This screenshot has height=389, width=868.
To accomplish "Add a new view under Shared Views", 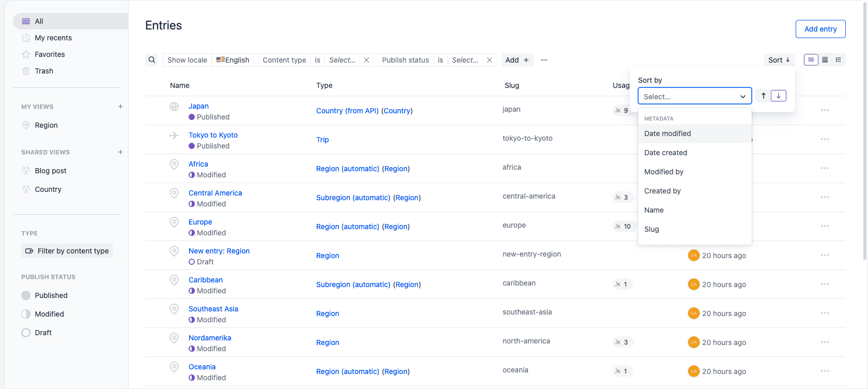I will pos(120,152).
